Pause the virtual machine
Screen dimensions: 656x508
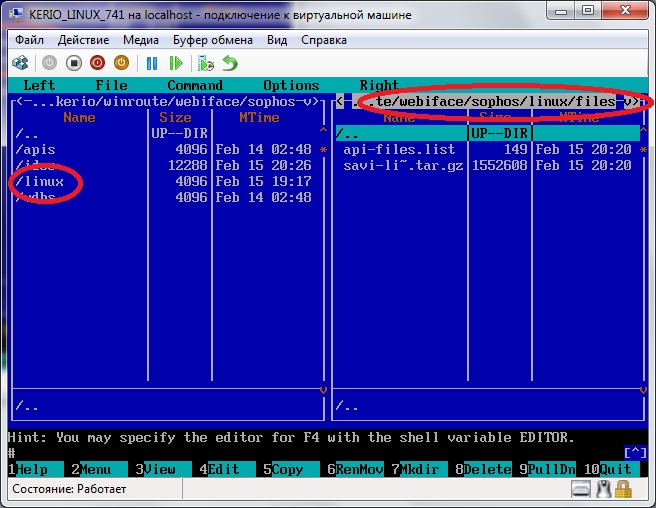[152, 63]
